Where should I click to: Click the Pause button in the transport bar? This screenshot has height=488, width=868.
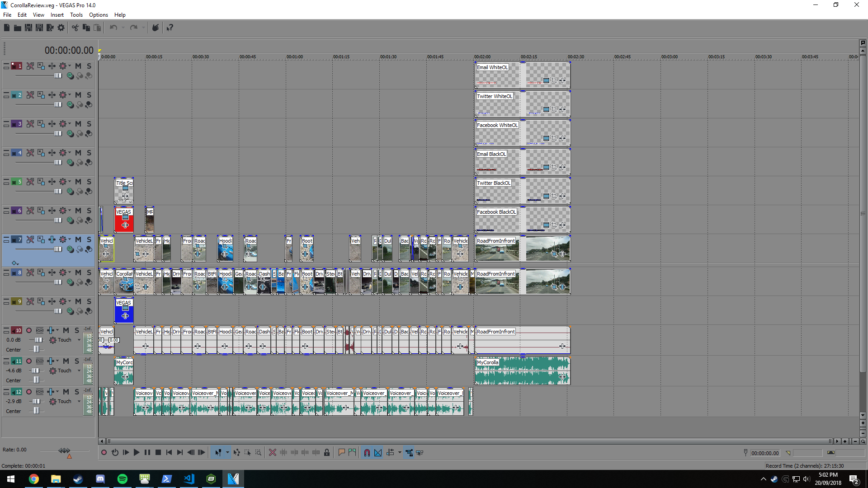click(x=147, y=452)
